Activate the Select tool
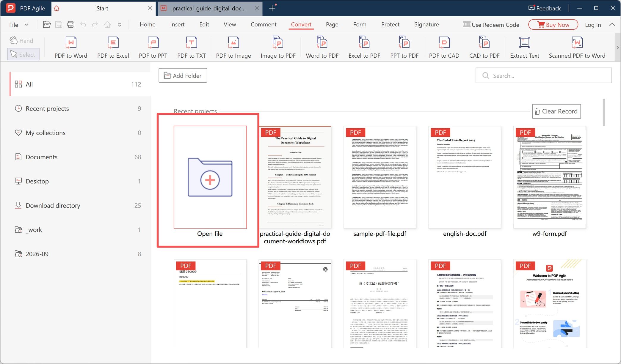 (x=23, y=54)
